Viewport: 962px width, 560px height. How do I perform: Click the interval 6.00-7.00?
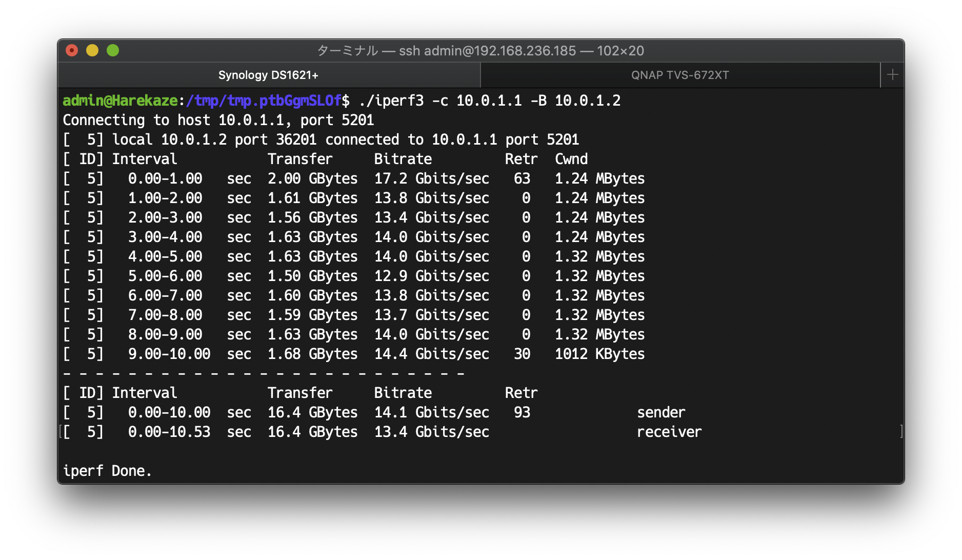point(165,295)
